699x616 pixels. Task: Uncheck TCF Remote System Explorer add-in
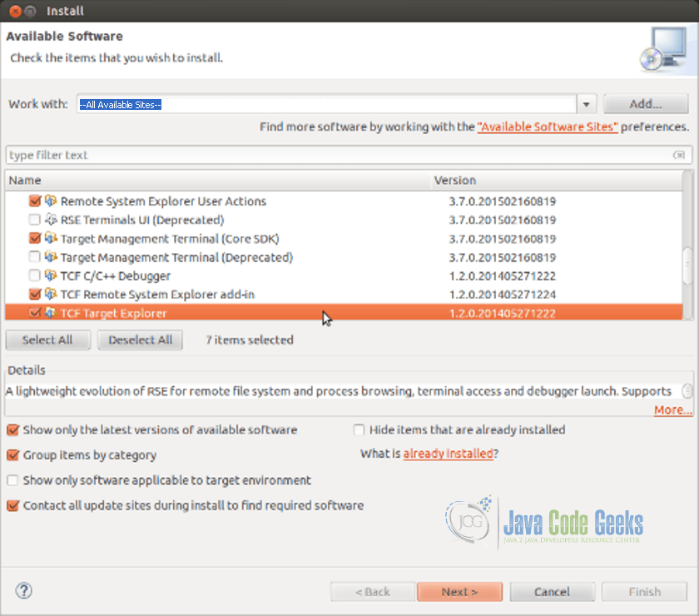(x=34, y=295)
